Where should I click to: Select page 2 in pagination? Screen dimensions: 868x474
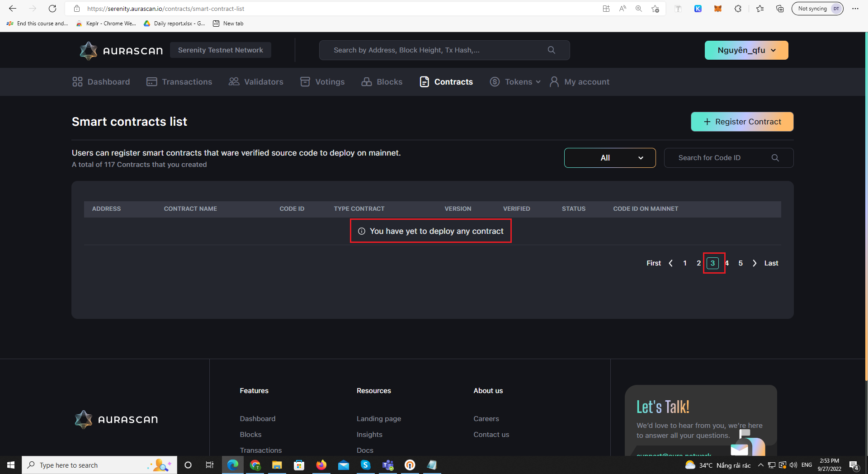click(698, 263)
